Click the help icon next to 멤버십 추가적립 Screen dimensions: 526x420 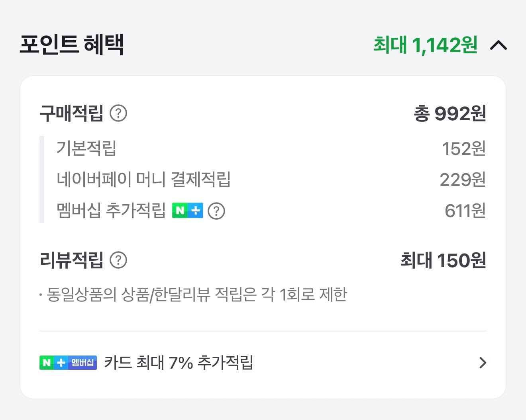[x=216, y=211]
